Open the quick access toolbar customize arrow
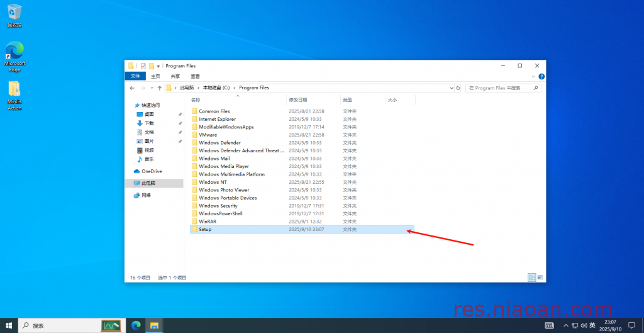This screenshot has width=644, height=333. (x=158, y=66)
